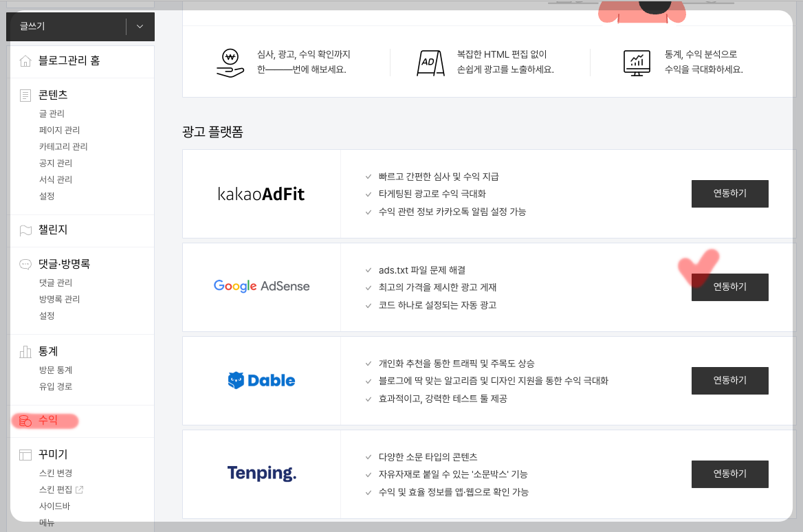Image resolution: width=803 pixels, height=532 pixels.
Task: Select 방문 통계 under 통계
Action: click(54, 370)
